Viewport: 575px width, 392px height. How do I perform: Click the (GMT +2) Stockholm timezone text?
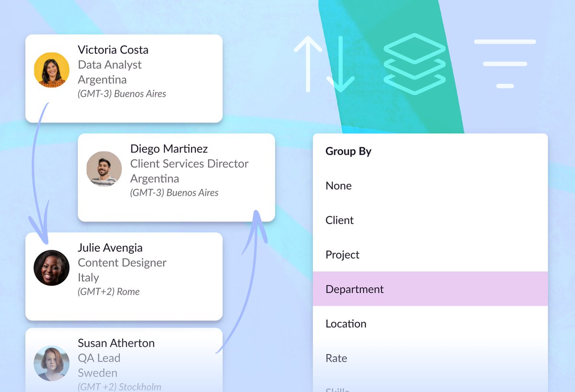[119, 387]
